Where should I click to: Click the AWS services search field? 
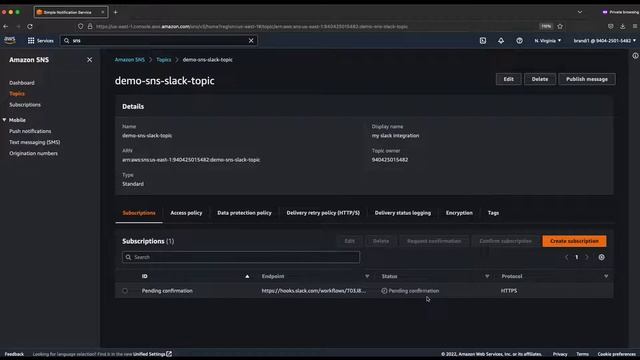click(x=158, y=41)
